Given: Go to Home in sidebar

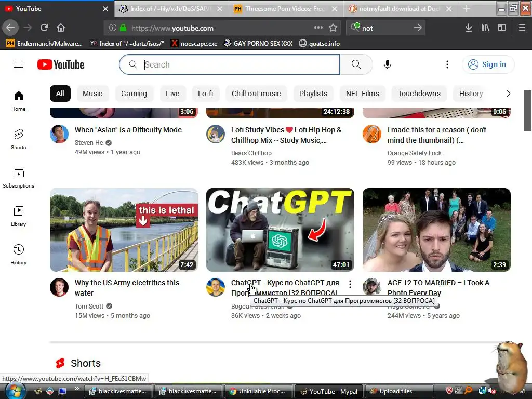Looking at the screenshot, I should pyautogui.click(x=19, y=101).
